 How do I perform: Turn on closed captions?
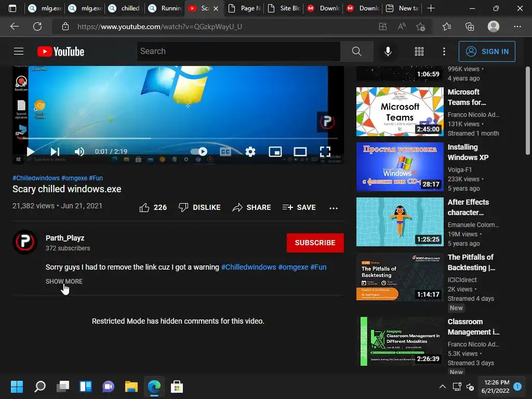tap(225, 152)
